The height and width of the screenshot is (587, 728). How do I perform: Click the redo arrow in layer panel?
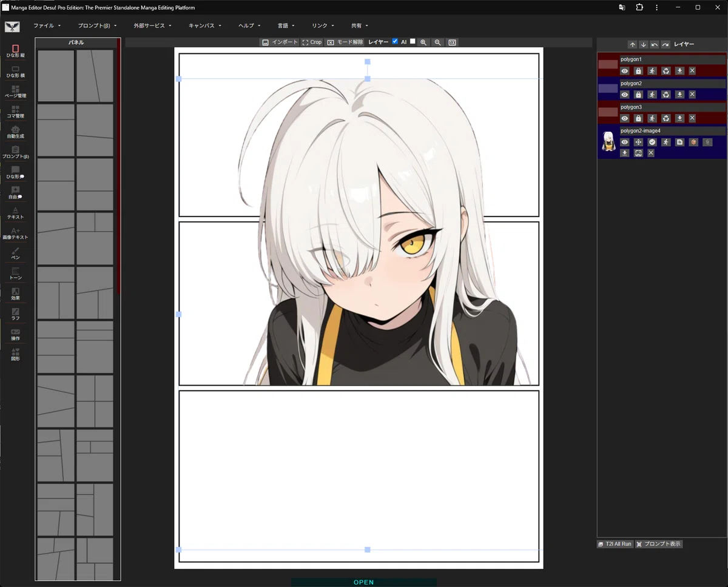pos(666,44)
